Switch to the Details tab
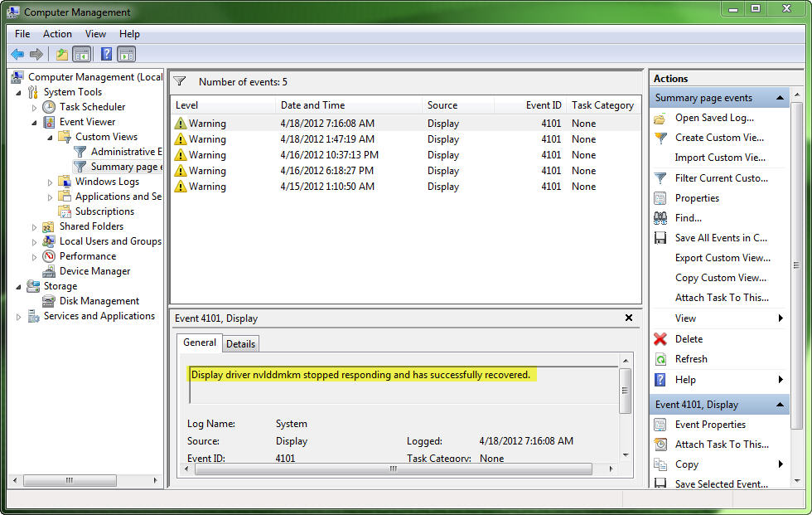This screenshot has height=515, width=812. coord(241,344)
